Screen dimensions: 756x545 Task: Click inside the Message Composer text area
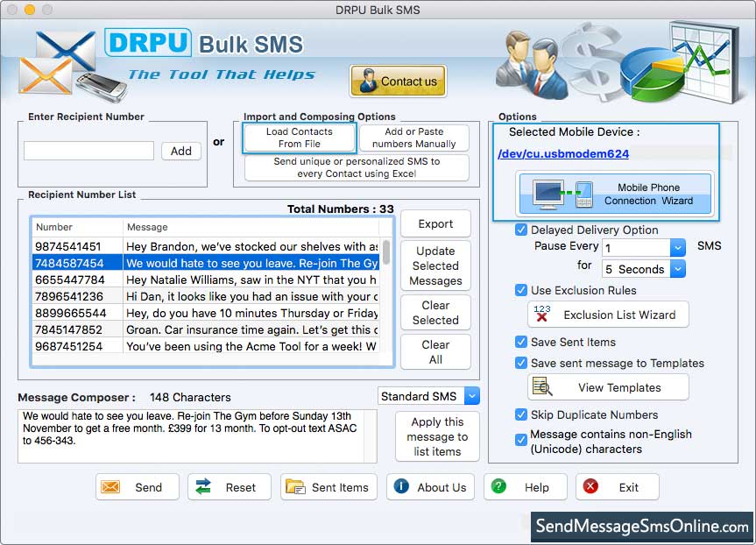[x=191, y=436]
